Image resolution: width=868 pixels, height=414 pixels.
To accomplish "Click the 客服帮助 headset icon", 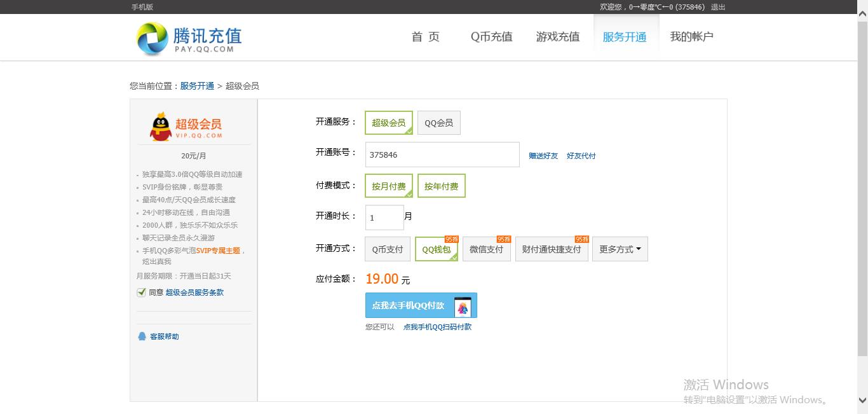I will point(141,336).
